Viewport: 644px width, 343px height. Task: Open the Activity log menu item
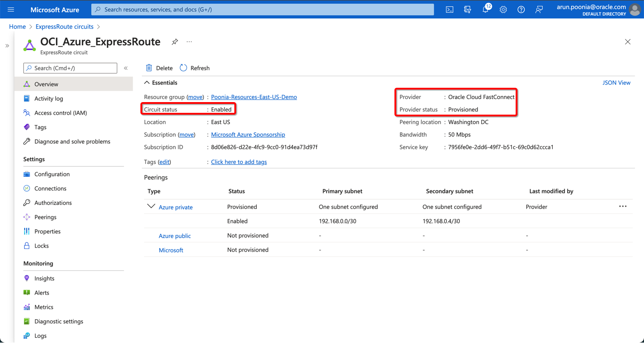pyautogui.click(x=48, y=99)
